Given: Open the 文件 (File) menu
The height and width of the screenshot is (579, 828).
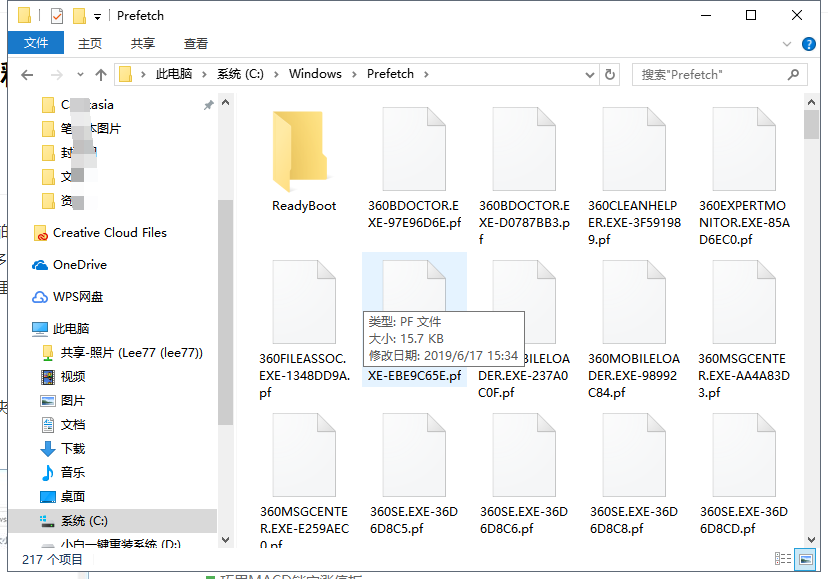Looking at the screenshot, I should [36, 43].
